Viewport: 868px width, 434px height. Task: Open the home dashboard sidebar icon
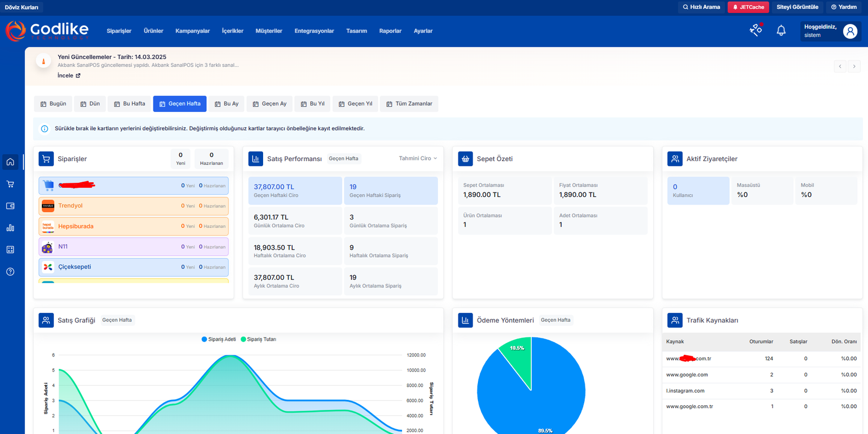[10, 162]
